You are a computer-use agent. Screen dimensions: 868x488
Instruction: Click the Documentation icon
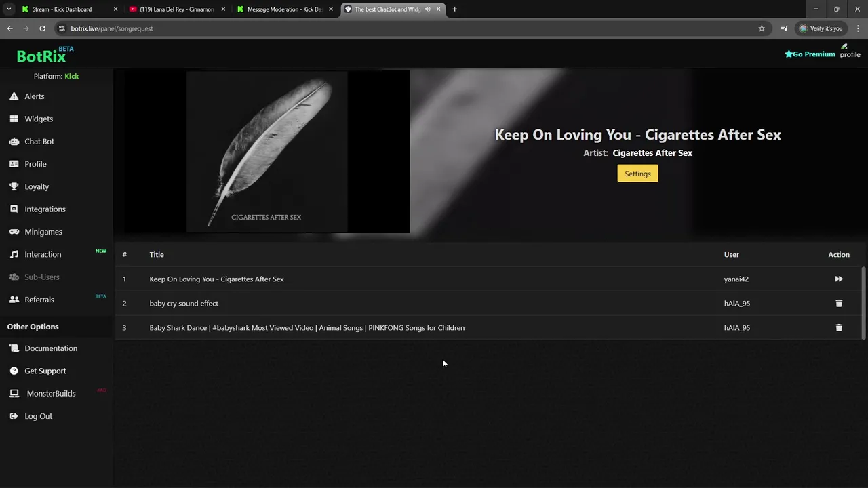click(x=14, y=348)
